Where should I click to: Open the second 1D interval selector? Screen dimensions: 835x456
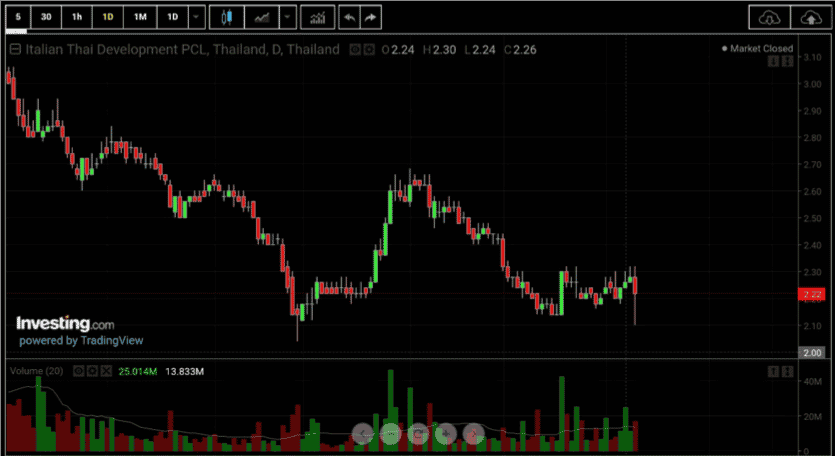[x=173, y=17]
